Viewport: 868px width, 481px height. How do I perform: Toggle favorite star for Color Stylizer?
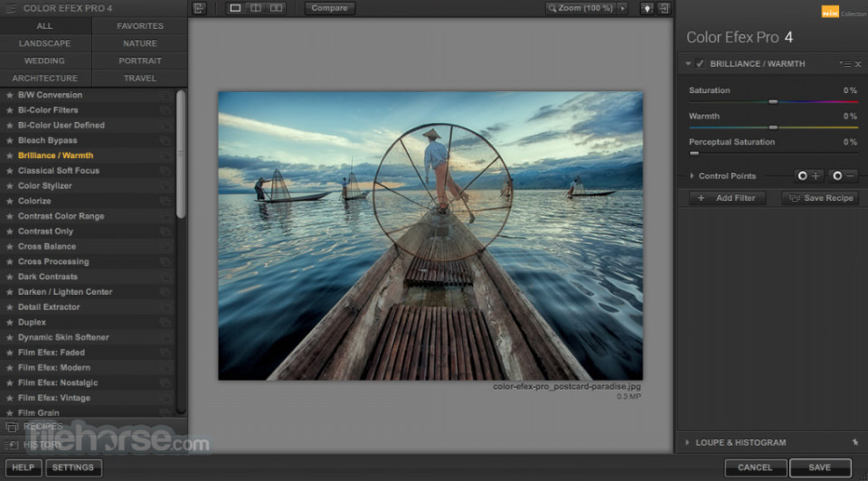pos(9,186)
